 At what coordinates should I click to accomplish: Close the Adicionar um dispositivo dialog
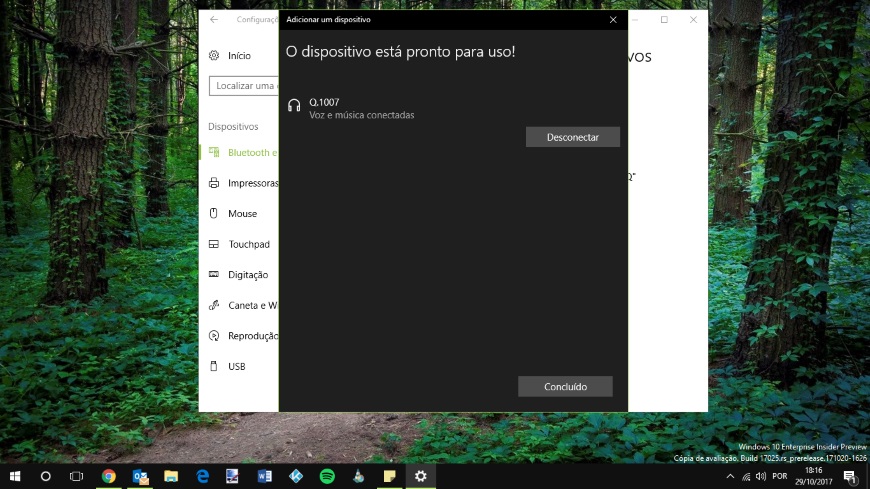tap(613, 20)
